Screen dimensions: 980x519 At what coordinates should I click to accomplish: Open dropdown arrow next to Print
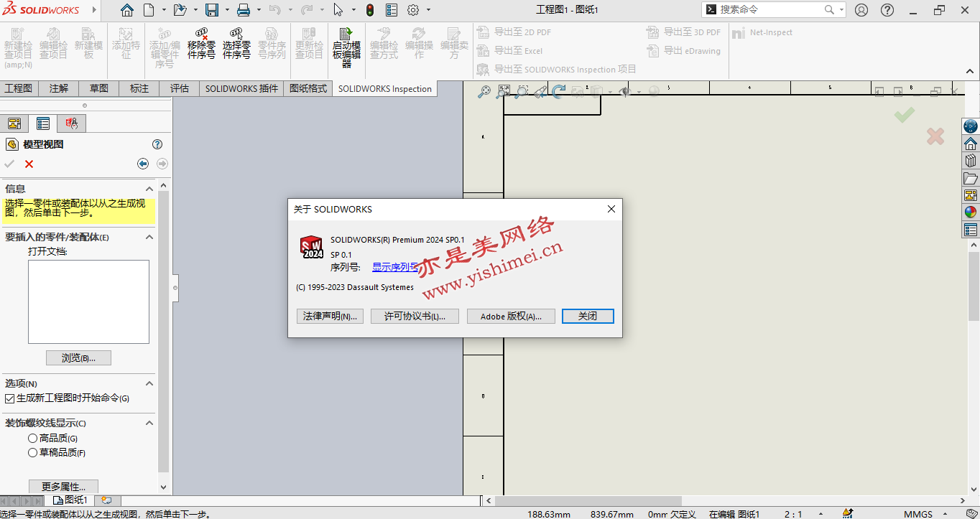click(259, 10)
